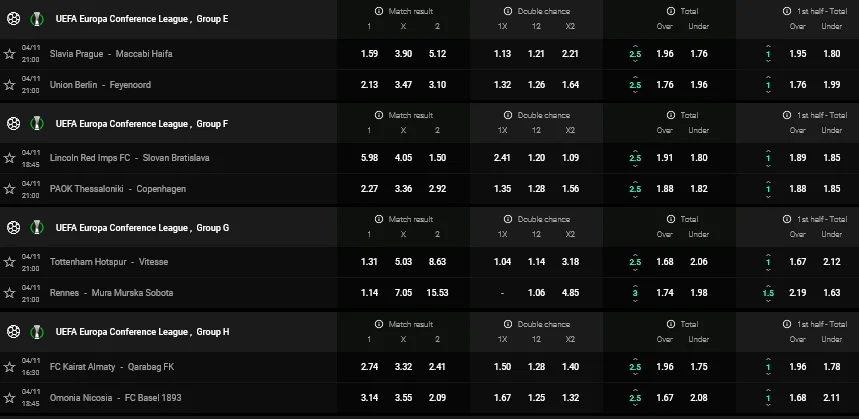859x419 pixels.
Task: Choose Over 1.68 total for Tottenham - Vitesse
Action: click(x=665, y=262)
